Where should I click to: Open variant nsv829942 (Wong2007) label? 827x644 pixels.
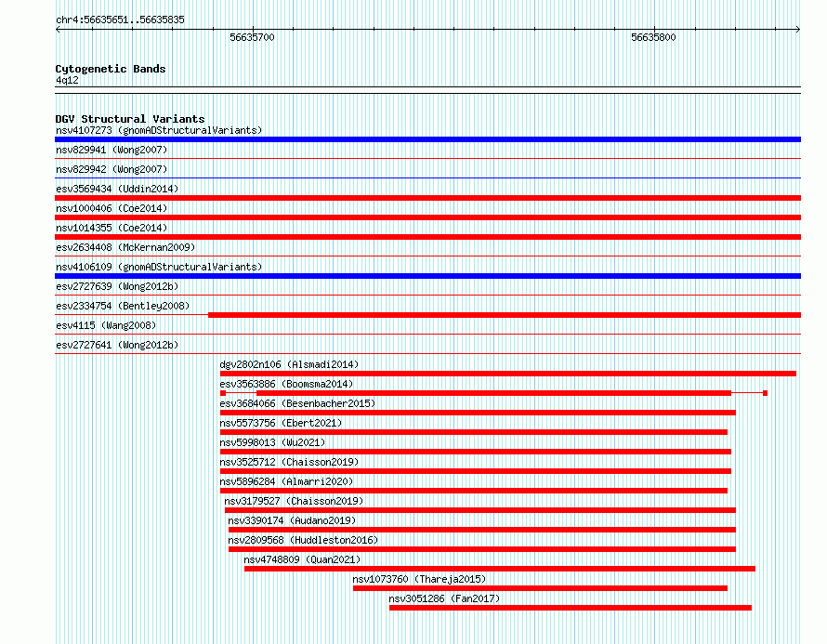[x=112, y=169]
